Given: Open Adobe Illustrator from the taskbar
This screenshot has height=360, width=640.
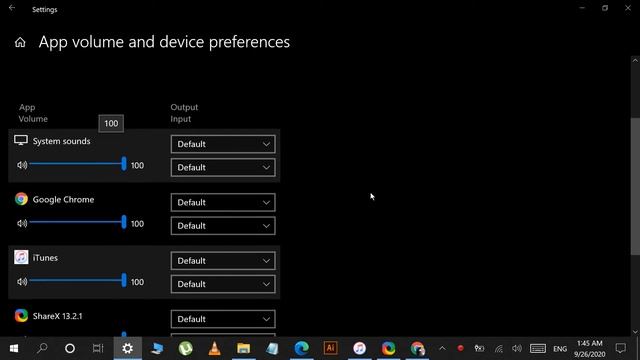Looking at the screenshot, I should (331, 348).
